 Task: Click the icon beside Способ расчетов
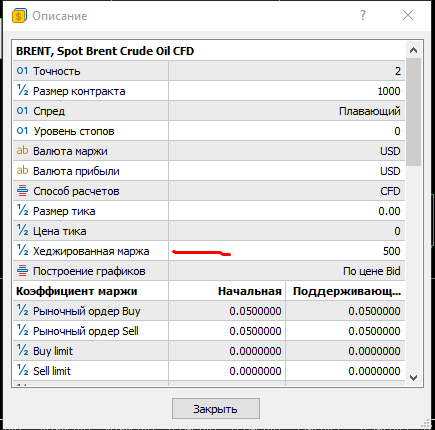[22, 191]
